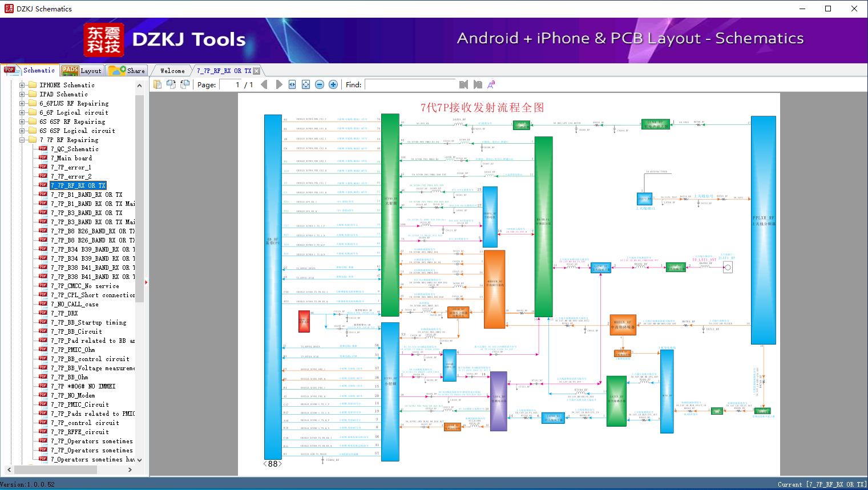Screen dimensions: 868x490
Task: Collapse the left tree panel using the red splitter arrow
Action: click(x=147, y=282)
